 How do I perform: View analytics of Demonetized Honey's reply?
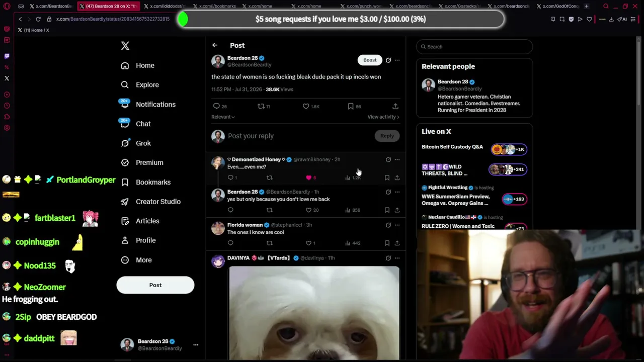point(354,177)
